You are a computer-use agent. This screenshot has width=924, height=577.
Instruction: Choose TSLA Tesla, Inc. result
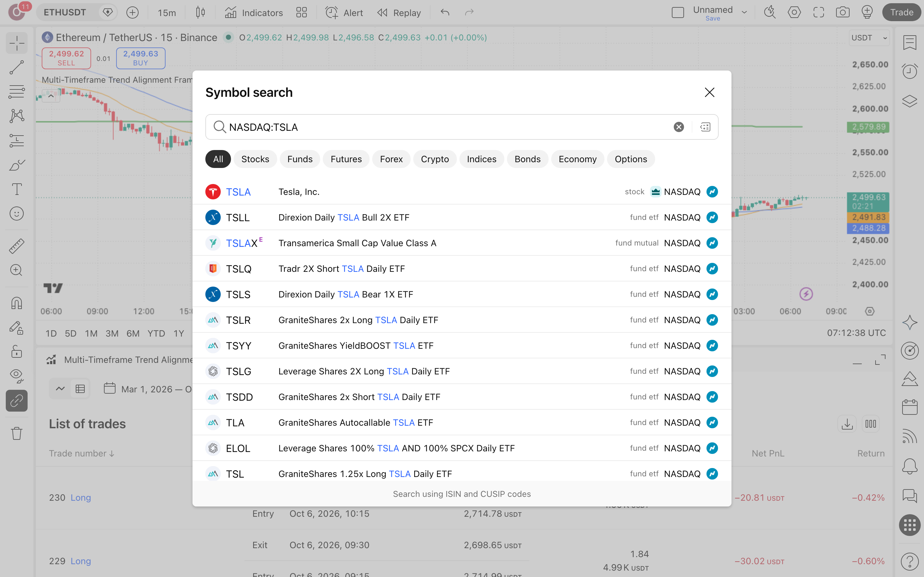(462, 192)
